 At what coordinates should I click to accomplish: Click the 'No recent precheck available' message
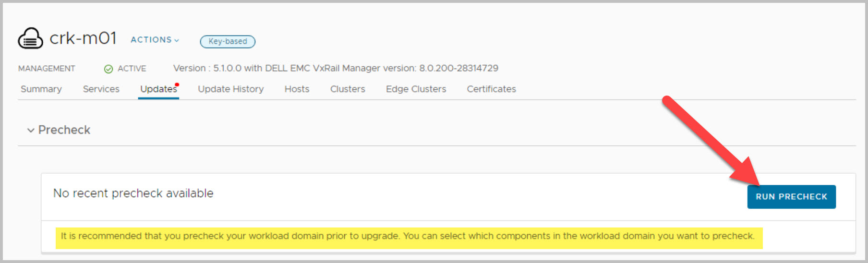[133, 193]
